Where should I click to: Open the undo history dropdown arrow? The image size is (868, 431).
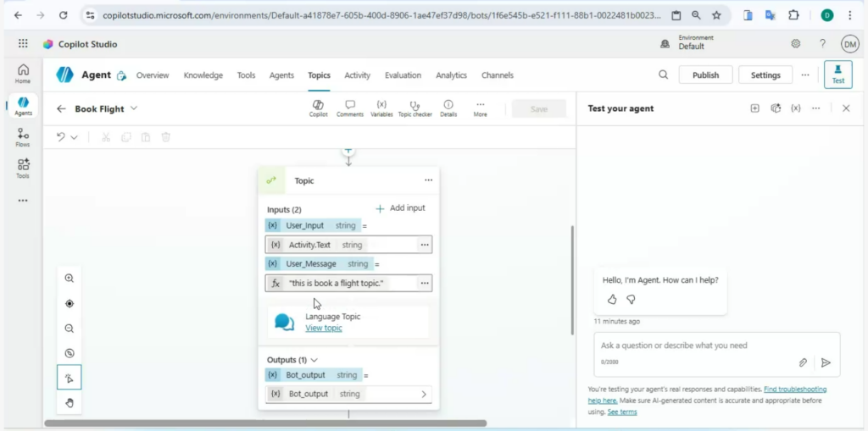[75, 137]
